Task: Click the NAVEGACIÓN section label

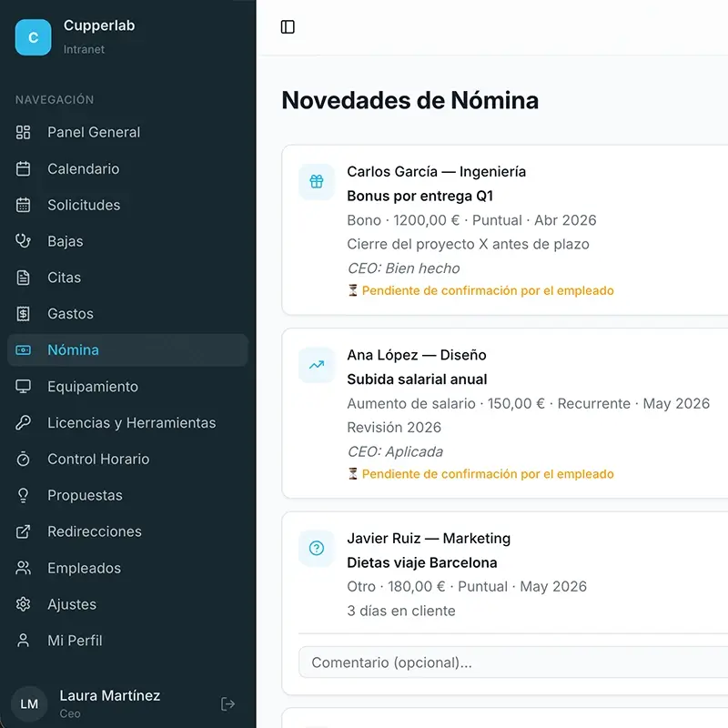Action: coord(55,100)
